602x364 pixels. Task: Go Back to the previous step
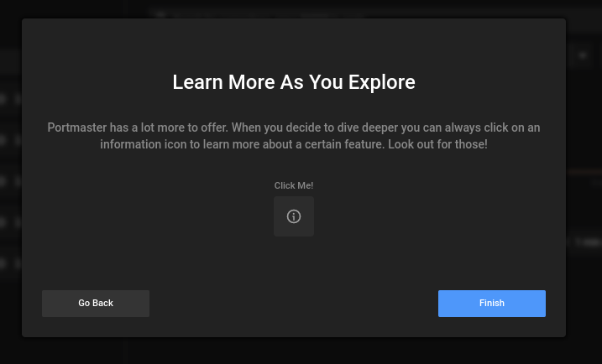tap(96, 303)
